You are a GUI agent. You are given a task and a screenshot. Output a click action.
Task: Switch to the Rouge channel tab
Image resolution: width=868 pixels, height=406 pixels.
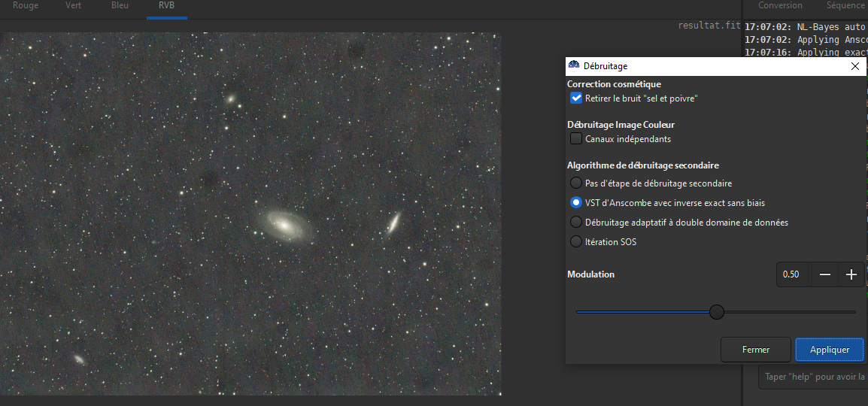(x=26, y=7)
